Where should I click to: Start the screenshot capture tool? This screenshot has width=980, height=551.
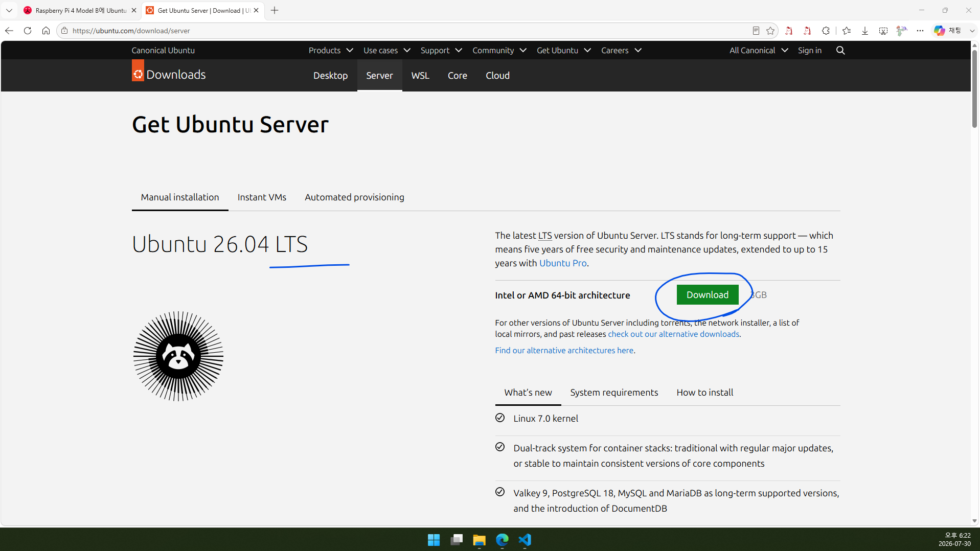[x=883, y=31]
